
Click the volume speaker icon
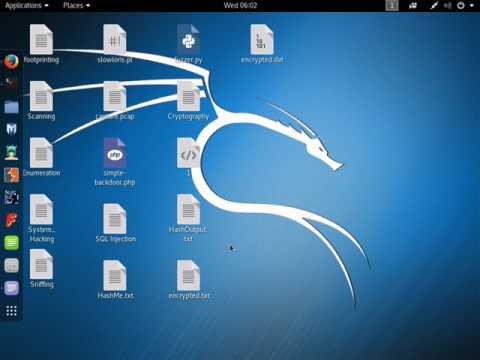447,5
